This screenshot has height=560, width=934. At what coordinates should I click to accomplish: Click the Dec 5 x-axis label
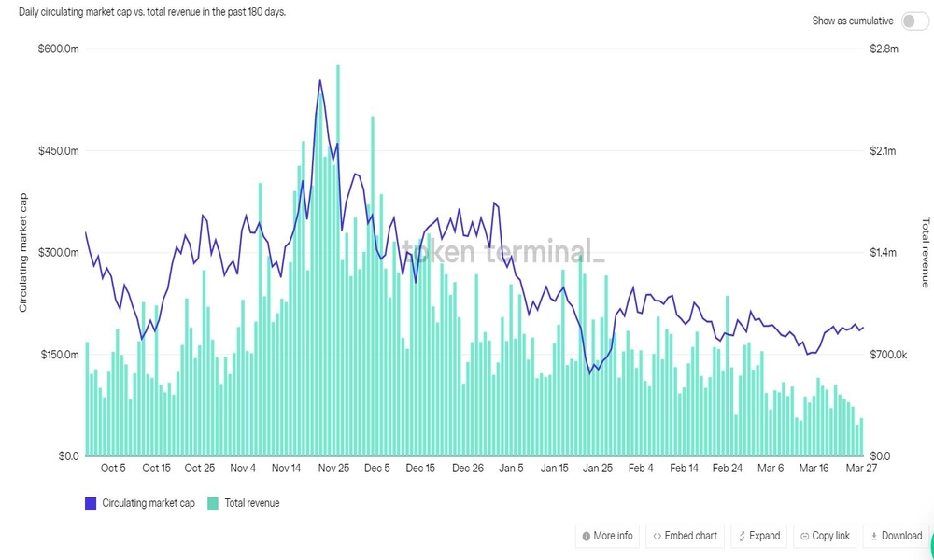pyautogui.click(x=377, y=469)
